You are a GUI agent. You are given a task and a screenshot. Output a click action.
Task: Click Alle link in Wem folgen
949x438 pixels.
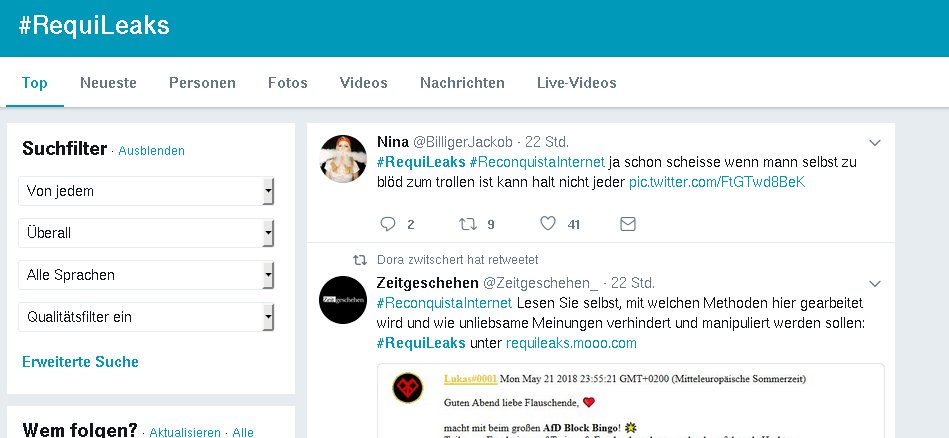pos(243,432)
